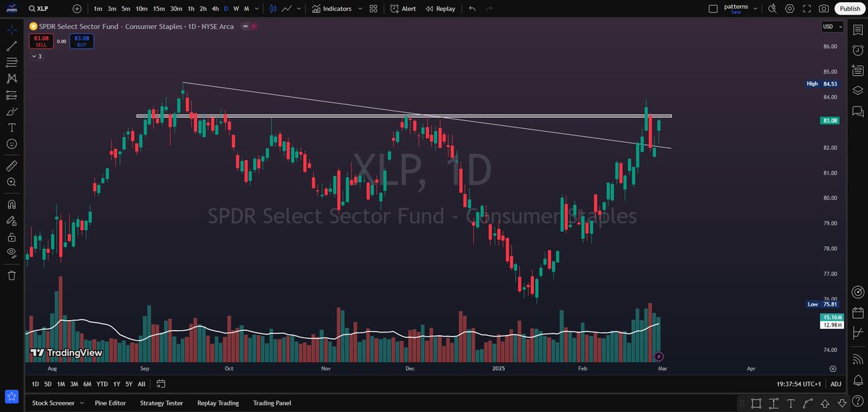Select the line chart type icon

click(287, 9)
